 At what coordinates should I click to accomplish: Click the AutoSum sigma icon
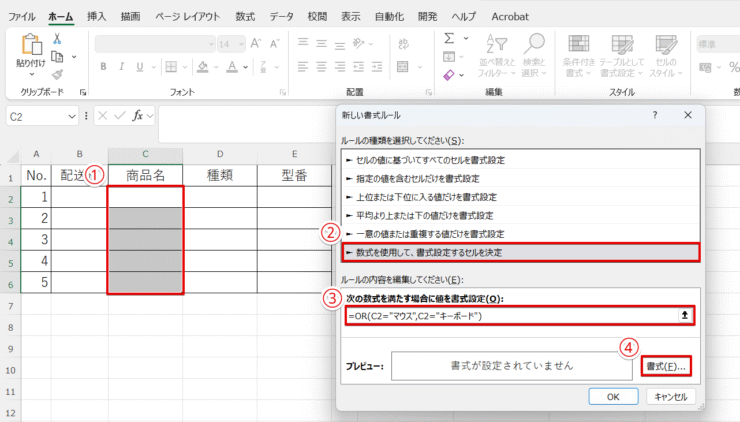(x=449, y=38)
